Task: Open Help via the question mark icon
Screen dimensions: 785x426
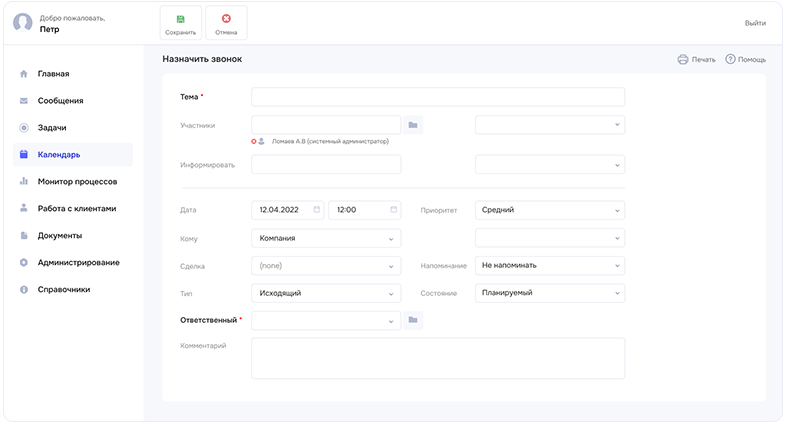Action: coord(730,59)
